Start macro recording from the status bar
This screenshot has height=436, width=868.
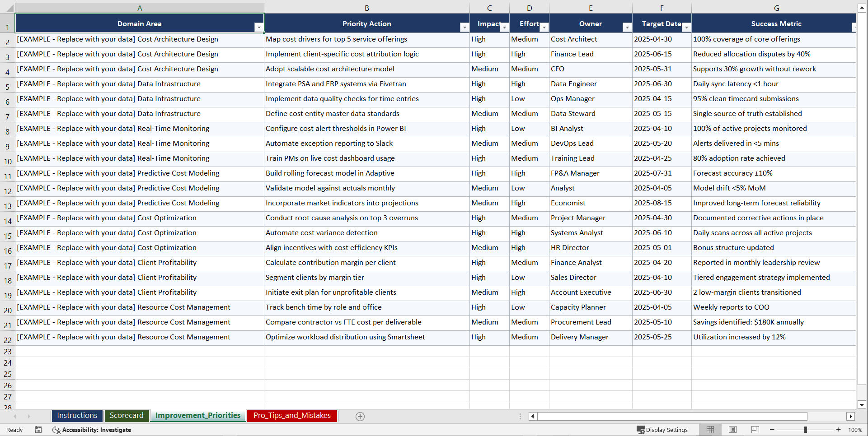coord(38,430)
